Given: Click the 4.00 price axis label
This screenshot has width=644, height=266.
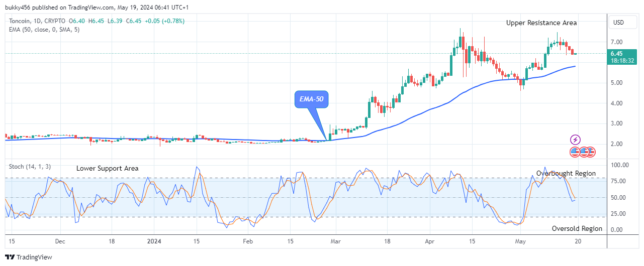Looking at the screenshot, I should tap(617, 103).
